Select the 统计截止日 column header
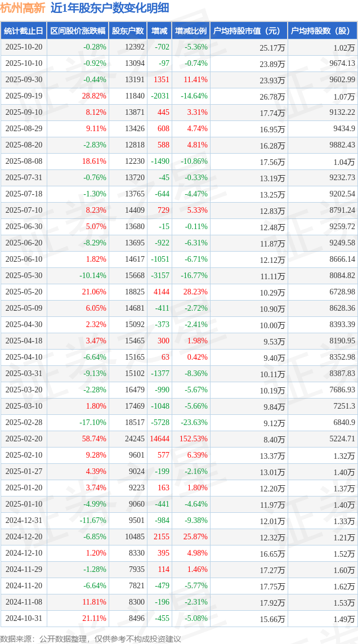The image size is (358, 644). (x=24, y=31)
